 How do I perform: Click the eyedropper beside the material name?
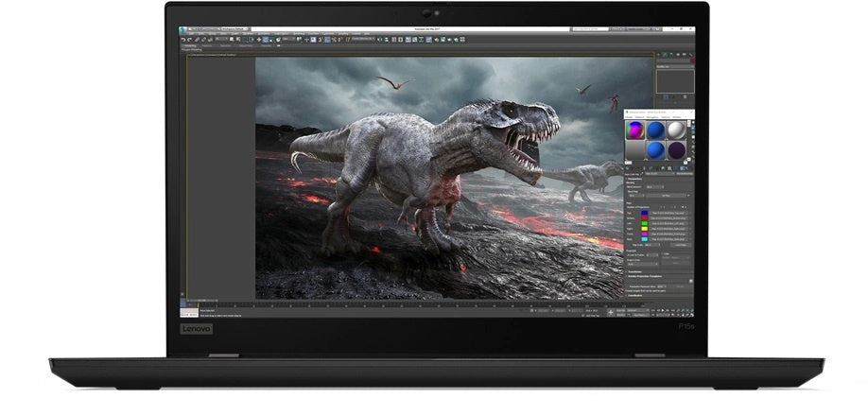642,174
